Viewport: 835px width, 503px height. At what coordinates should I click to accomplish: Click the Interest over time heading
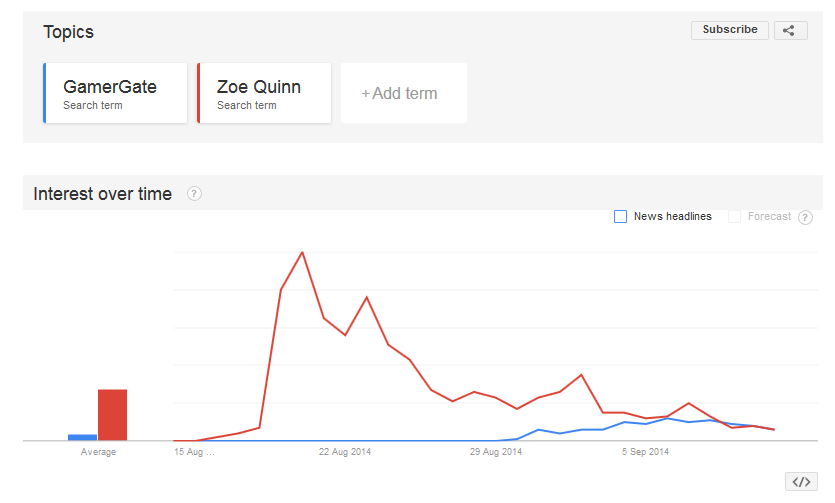(x=103, y=194)
